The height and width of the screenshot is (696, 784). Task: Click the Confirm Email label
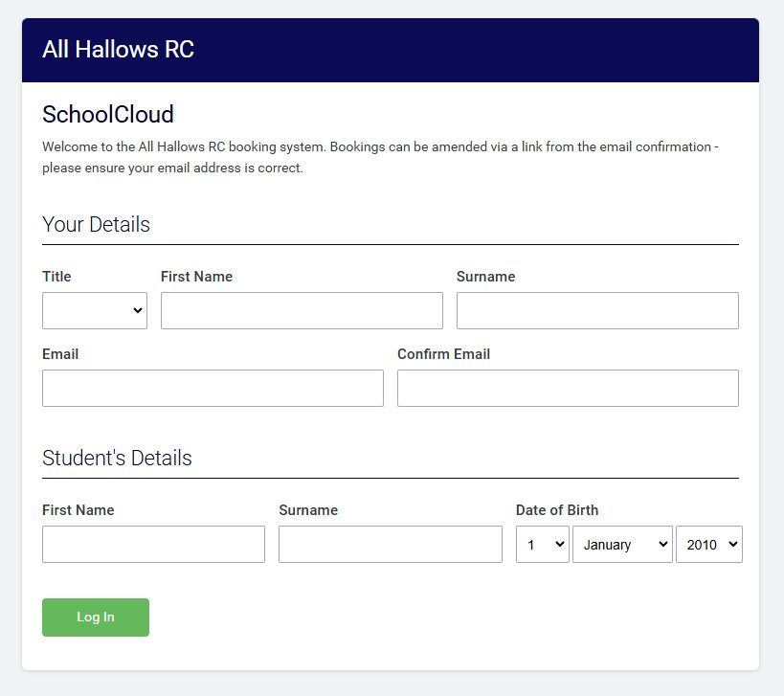443,354
